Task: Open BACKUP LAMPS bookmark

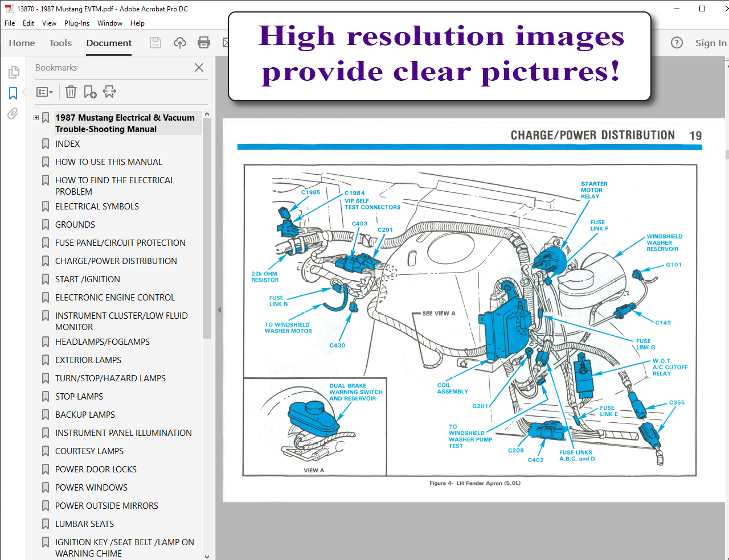Action: click(85, 415)
